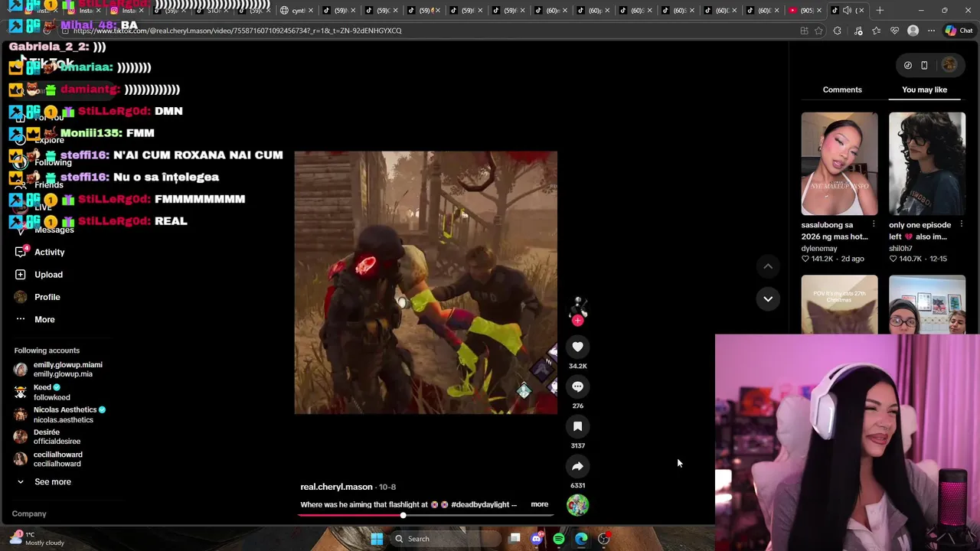
Task: Open the Keed following account
Action: (42, 392)
